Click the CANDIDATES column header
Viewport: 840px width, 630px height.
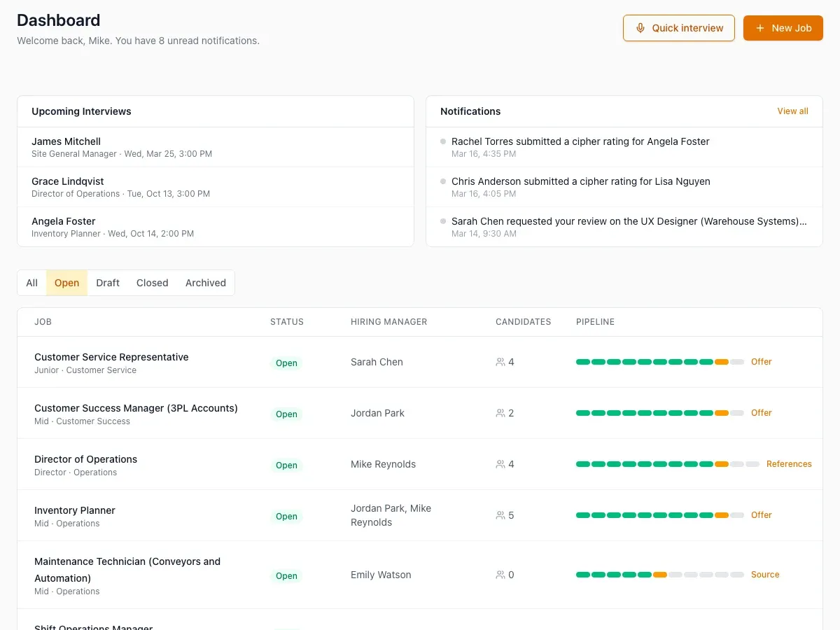coord(523,322)
